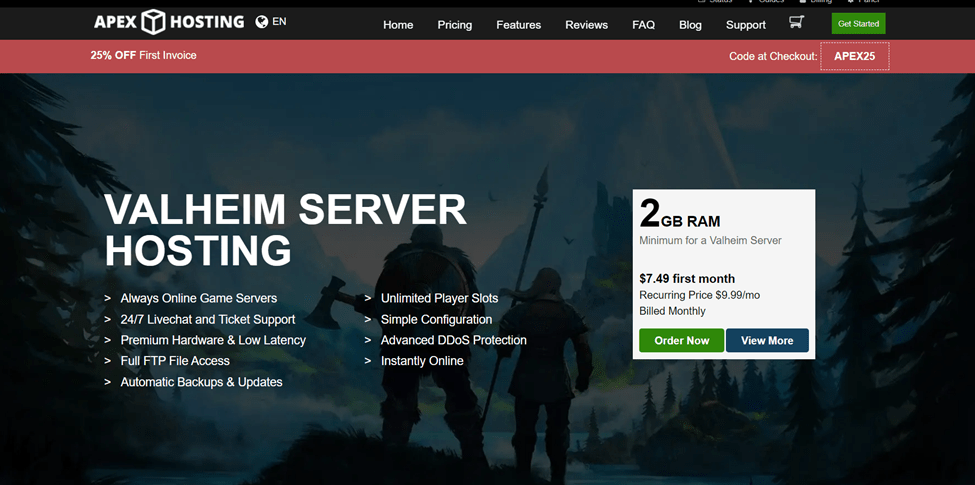Image resolution: width=975 pixels, height=485 pixels.
Task: Click the APEX25 coupon code box
Action: pyautogui.click(x=854, y=56)
